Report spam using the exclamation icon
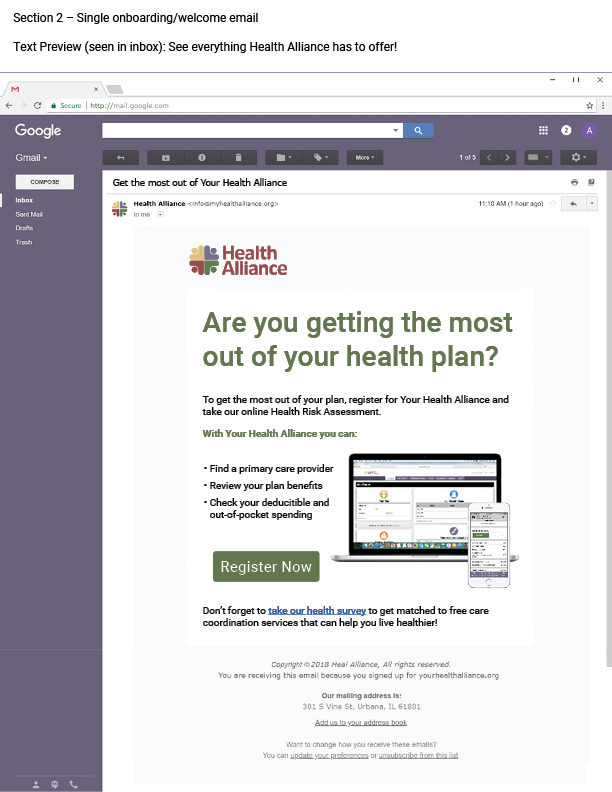 201,158
